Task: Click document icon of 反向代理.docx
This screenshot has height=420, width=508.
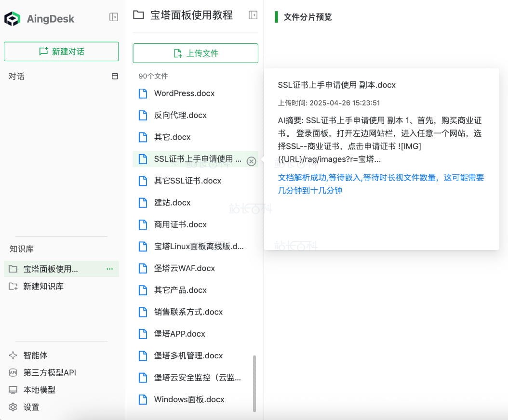Action: [x=143, y=115]
